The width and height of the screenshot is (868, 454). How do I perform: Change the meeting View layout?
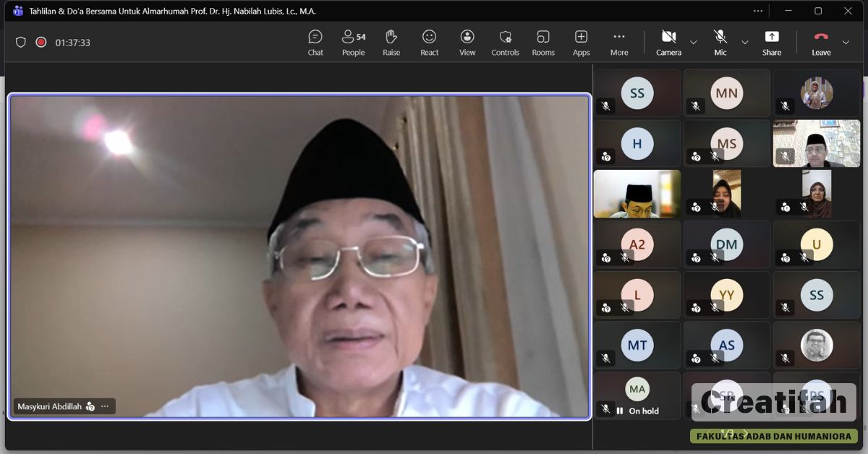(x=467, y=43)
